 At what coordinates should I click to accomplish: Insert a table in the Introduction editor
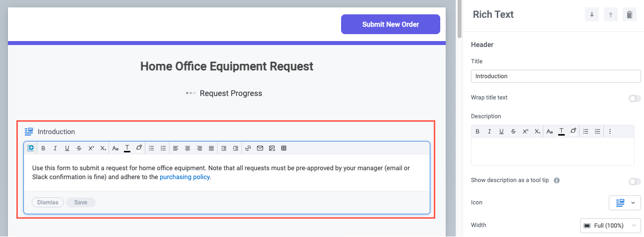point(284,148)
